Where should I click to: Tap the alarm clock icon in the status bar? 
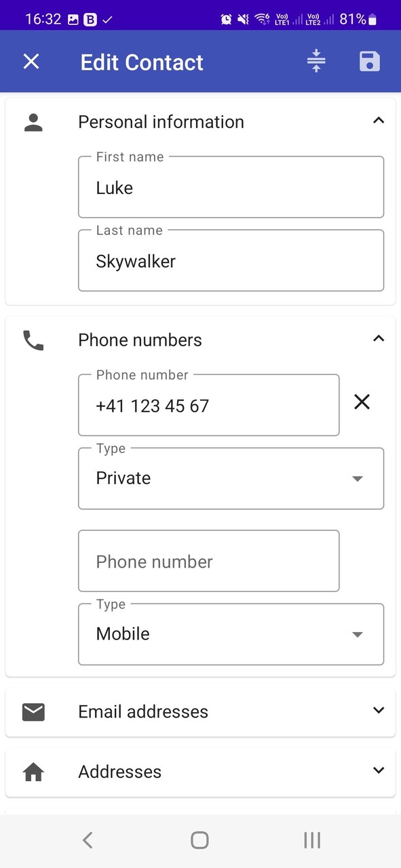[x=225, y=19]
